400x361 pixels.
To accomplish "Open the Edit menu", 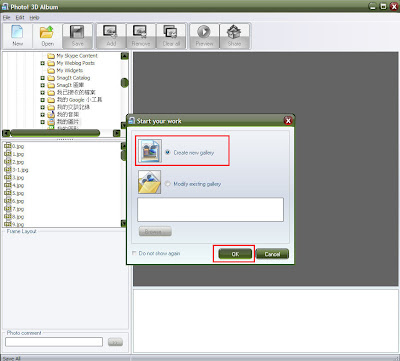I will [x=20, y=17].
